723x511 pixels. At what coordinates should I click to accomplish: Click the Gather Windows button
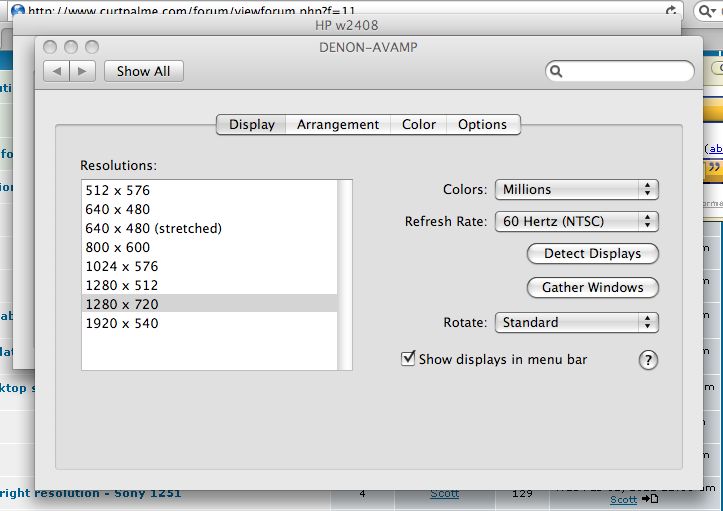593,287
